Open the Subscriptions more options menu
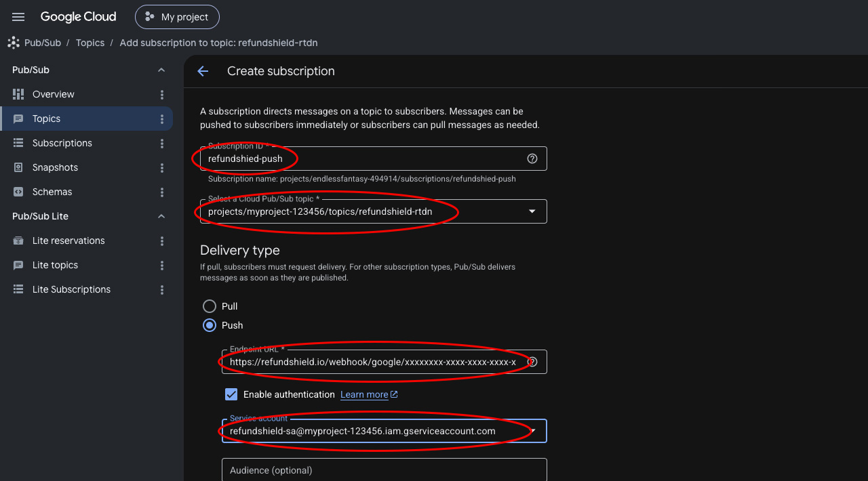The width and height of the screenshot is (868, 481). (x=161, y=143)
